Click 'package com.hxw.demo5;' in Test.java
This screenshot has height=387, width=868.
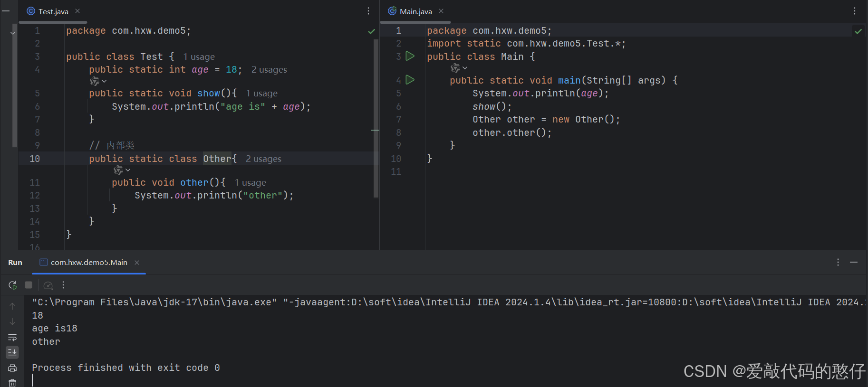point(128,31)
